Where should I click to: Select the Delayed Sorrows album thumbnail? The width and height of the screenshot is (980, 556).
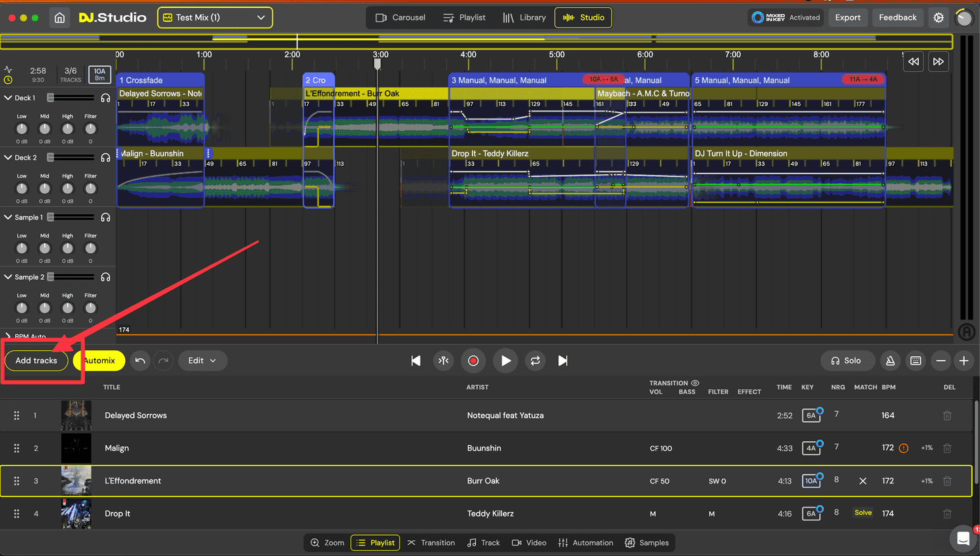coord(76,416)
